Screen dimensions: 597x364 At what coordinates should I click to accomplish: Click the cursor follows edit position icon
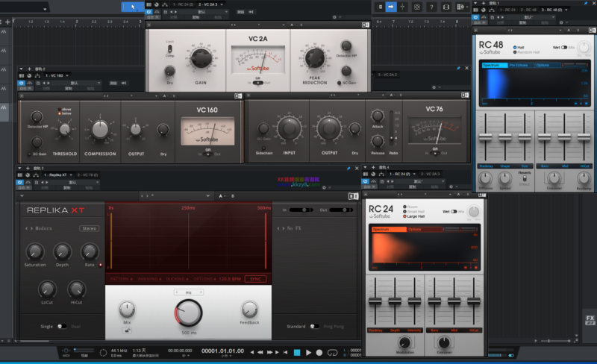point(402,7)
